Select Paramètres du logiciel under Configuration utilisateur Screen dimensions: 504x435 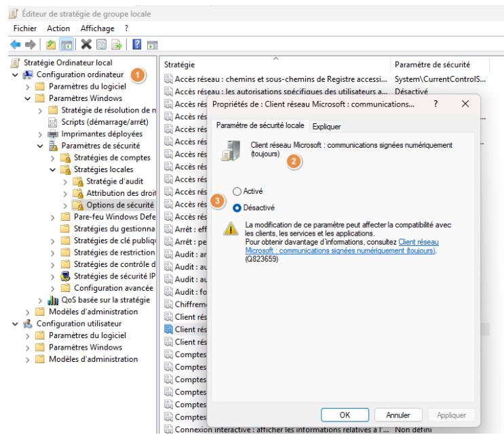[x=88, y=335]
